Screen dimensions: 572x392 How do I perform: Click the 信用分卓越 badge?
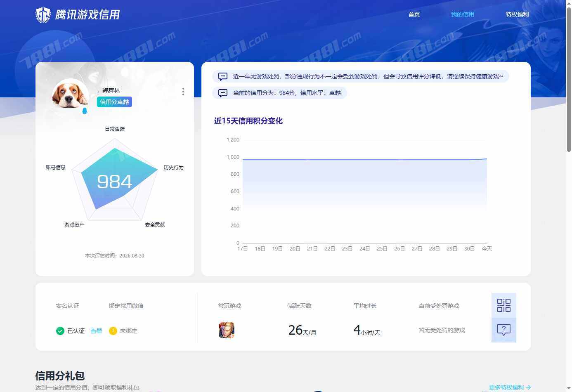click(x=114, y=102)
